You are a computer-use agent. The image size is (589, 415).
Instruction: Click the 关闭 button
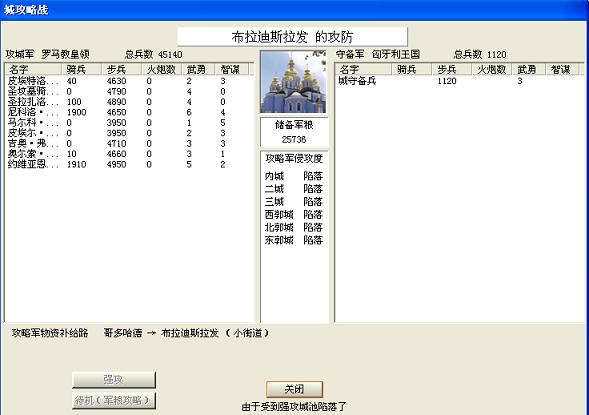[x=294, y=389]
